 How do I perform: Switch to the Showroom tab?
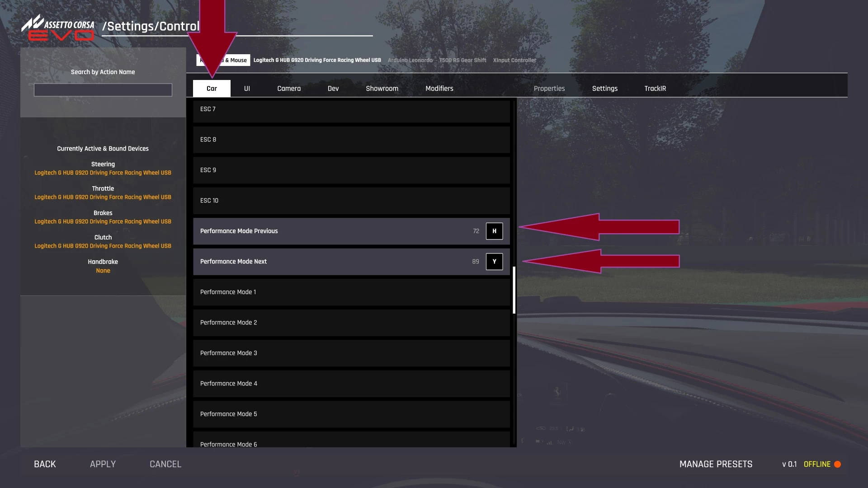(x=382, y=89)
